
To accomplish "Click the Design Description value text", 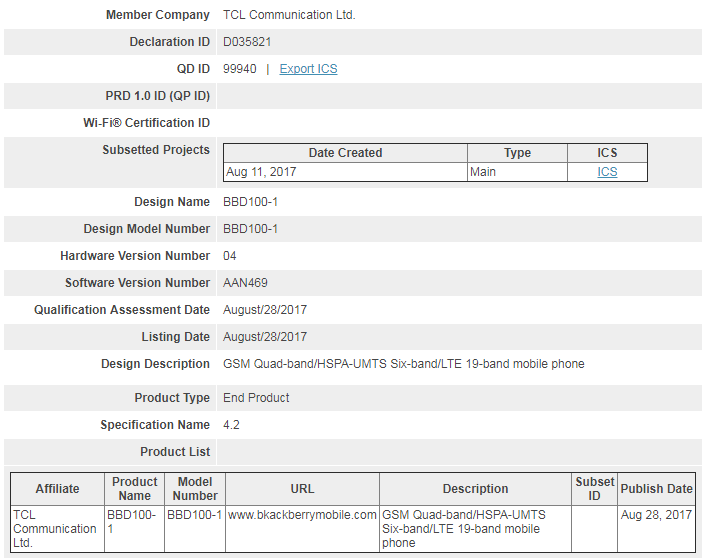I will [404, 363].
